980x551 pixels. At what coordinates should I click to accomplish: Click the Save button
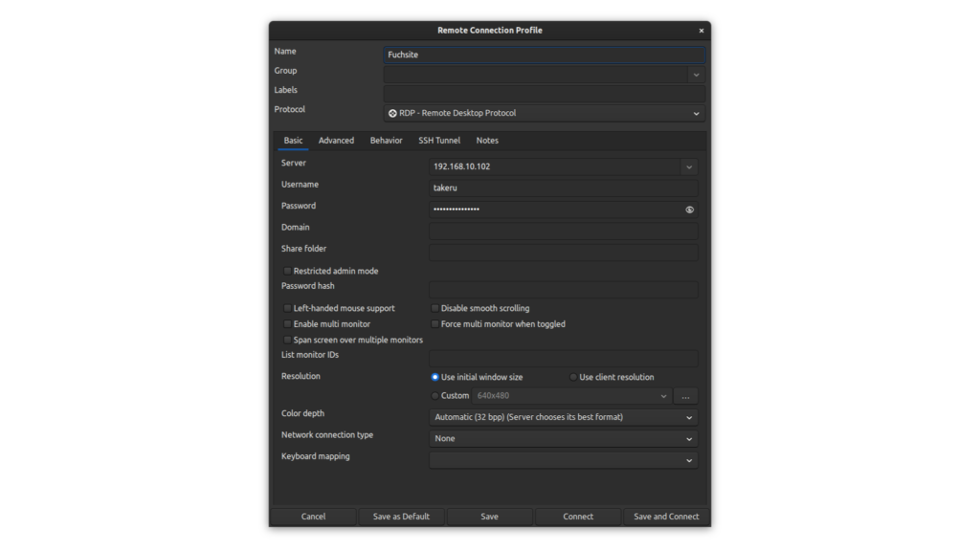(x=489, y=517)
